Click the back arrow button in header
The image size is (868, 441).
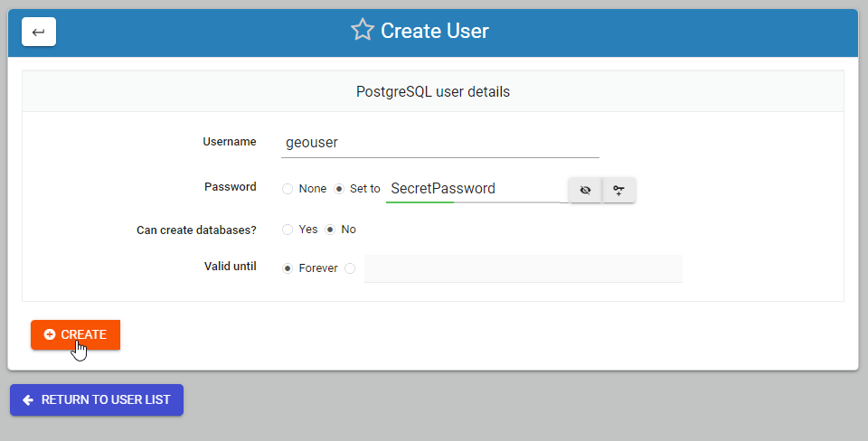click(x=39, y=32)
